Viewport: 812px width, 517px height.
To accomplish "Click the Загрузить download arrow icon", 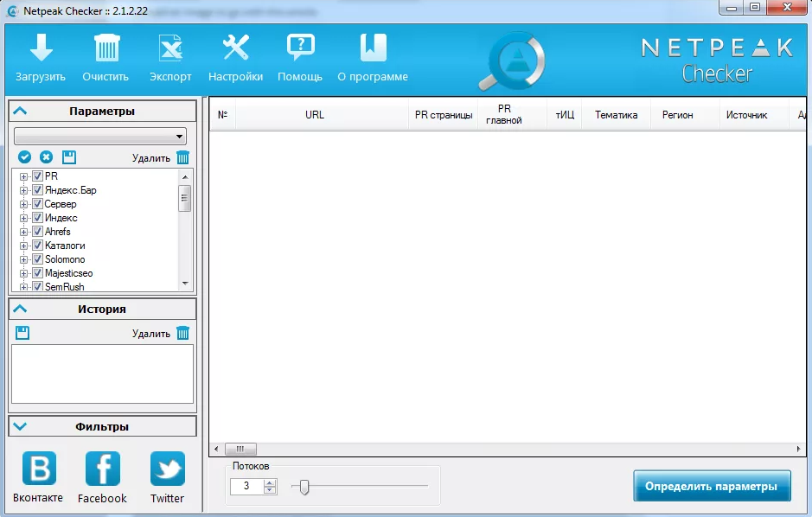I will 41,48.
